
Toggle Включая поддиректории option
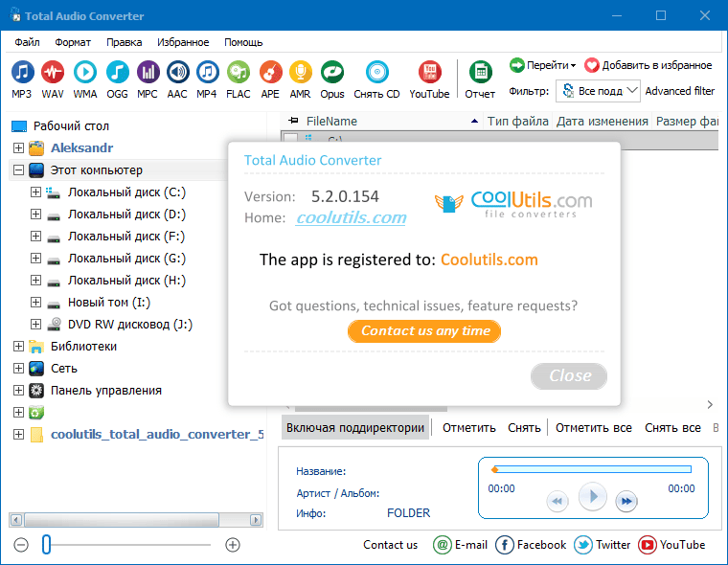[354, 428]
